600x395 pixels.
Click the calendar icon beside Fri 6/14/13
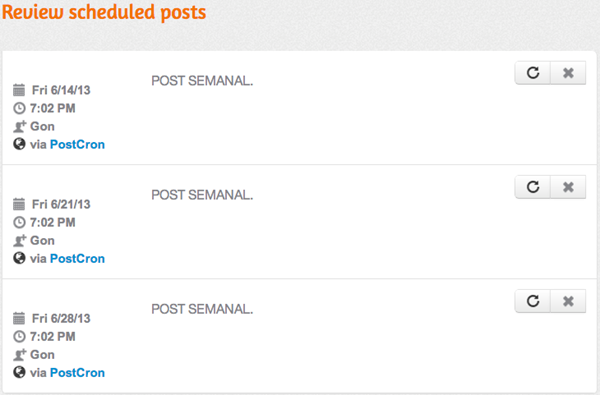pyautogui.click(x=19, y=90)
